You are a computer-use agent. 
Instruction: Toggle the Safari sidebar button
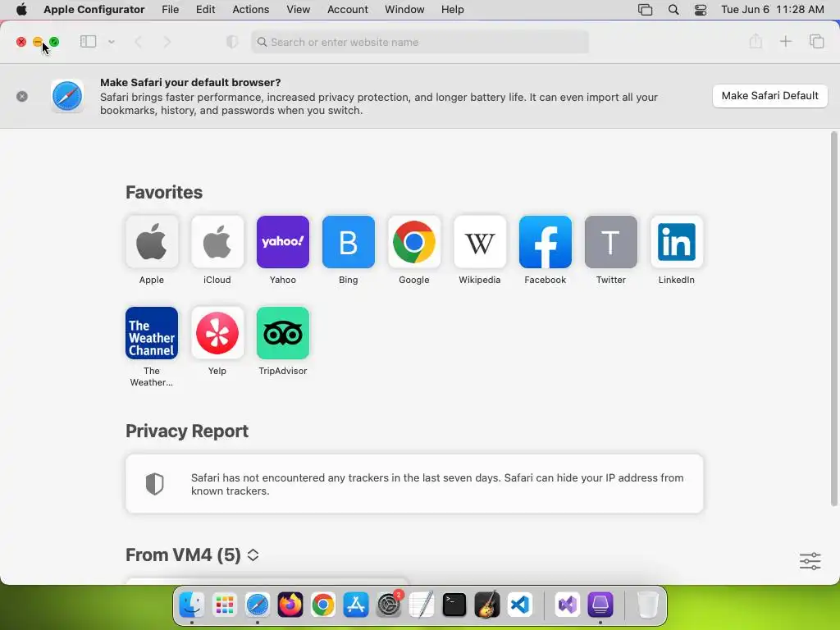pyautogui.click(x=88, y=42)
